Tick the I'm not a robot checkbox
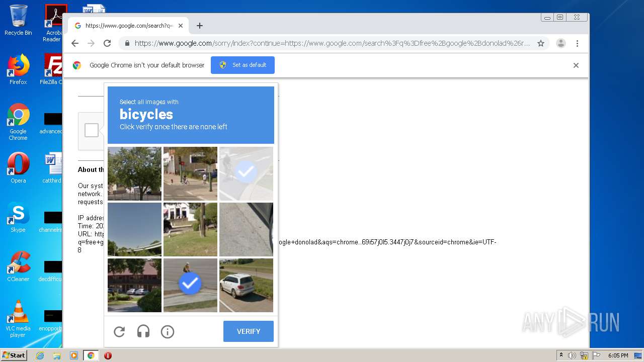The image size is (644, 362). [x=92, y=130]
